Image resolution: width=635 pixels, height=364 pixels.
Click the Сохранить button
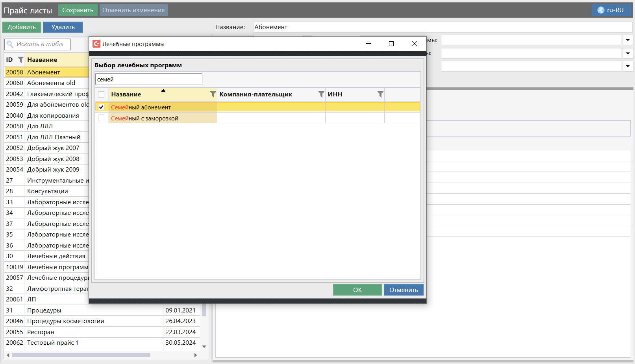click(x=78, y=10)
